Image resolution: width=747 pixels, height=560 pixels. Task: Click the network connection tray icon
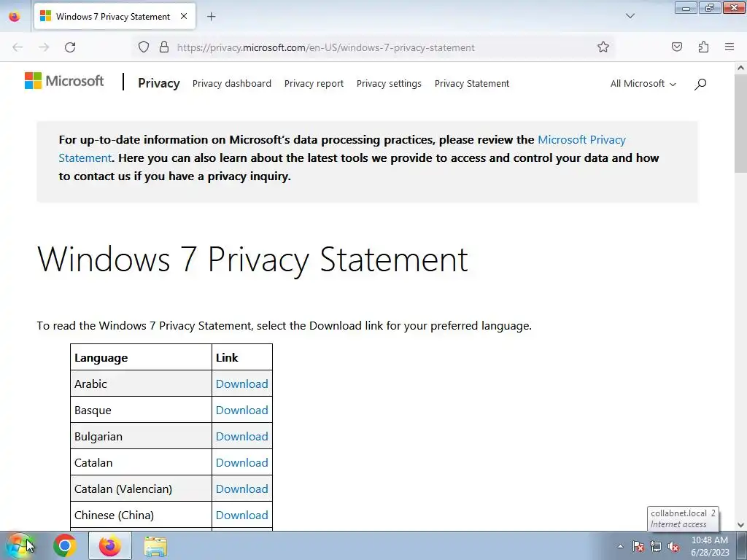click(656, 546)
